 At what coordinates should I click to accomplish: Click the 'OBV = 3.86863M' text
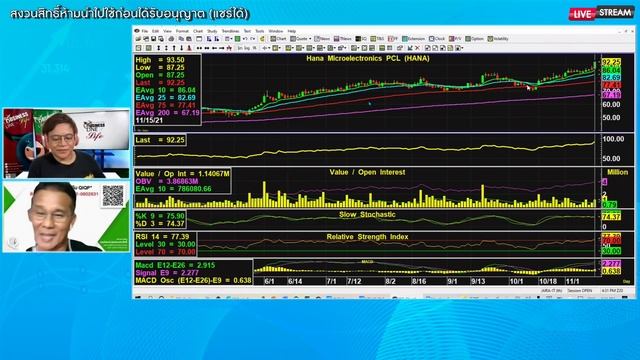pos(167,181)
